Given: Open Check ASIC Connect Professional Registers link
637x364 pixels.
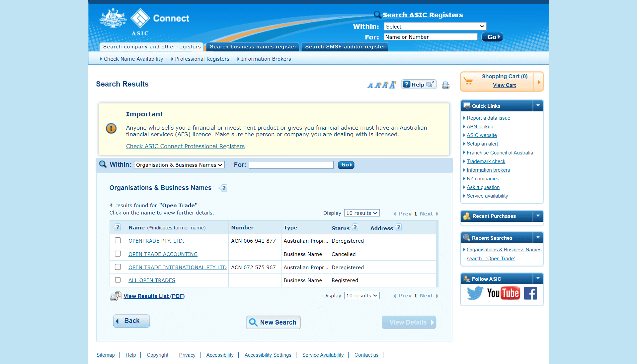Looking at the screenshot, I should [x=185, y=146].
